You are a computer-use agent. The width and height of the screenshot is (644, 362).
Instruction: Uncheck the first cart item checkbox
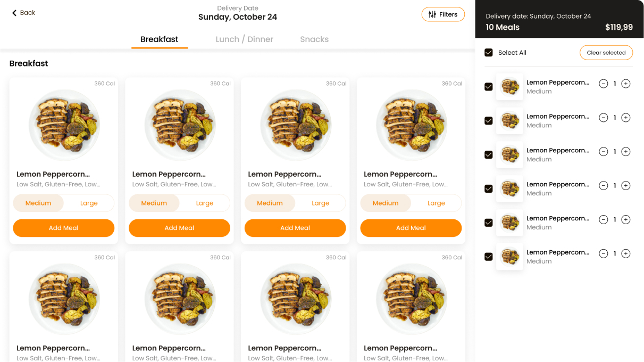(x=489, y=87)
